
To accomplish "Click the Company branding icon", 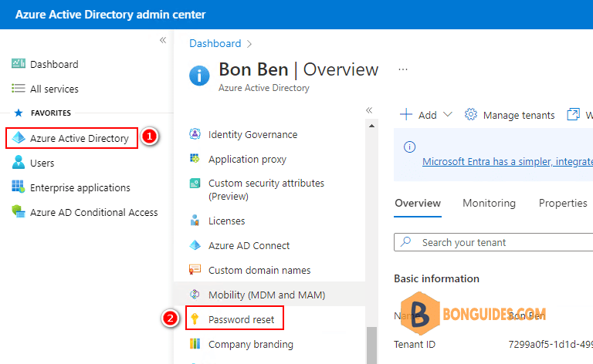I will (x=195, y=344).
